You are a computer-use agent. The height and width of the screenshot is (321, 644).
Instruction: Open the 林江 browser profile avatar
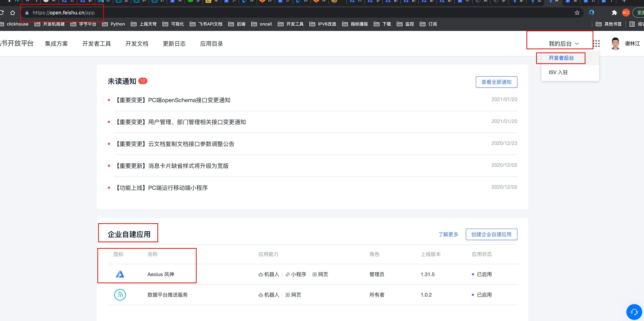click(626, 13)
